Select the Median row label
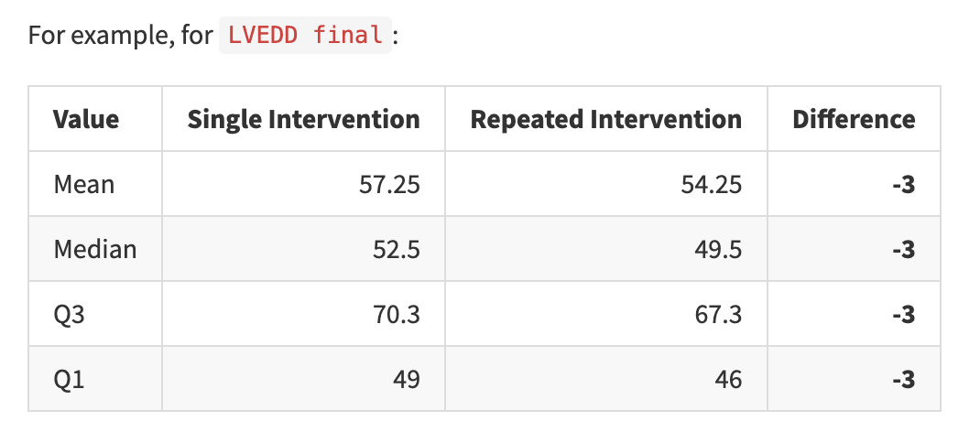This screenshot has height=432, width=980. [x=95, y=249]
